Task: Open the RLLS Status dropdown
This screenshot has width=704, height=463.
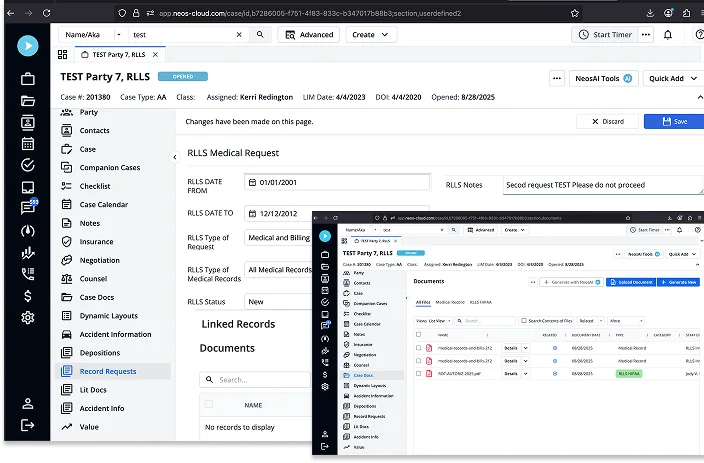Action: 279,302
